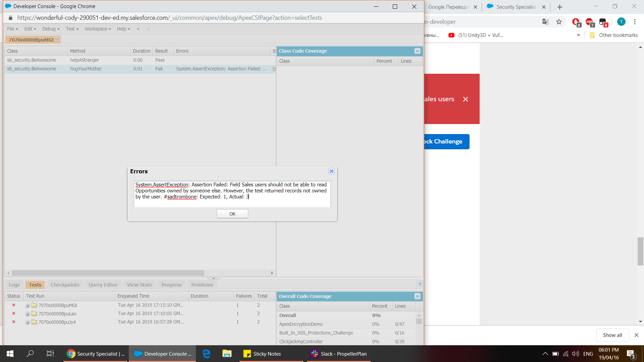The image size is (644, 362).
Task: Switch to the Query Editor tab
Action: point(103,285)
